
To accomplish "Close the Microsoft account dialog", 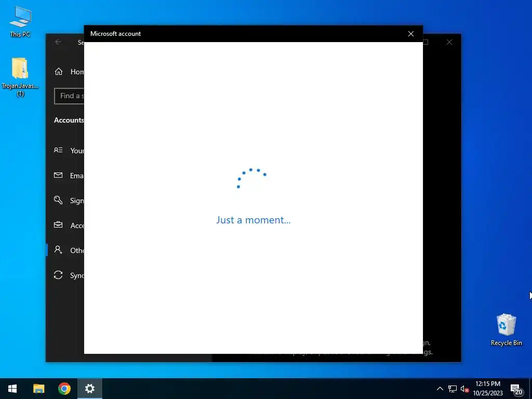I will (410, 34).
